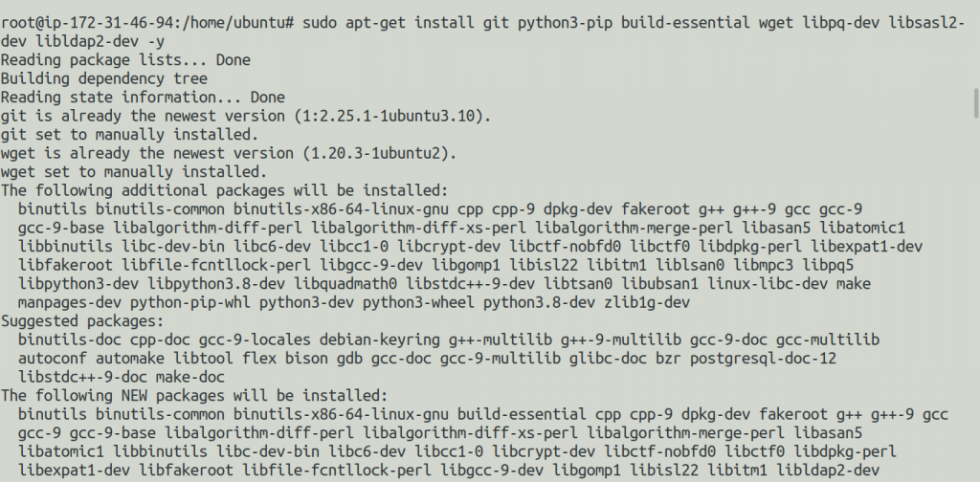Click 'Reading state information... Done' line
980x482 pixels.
click(144, 98)
